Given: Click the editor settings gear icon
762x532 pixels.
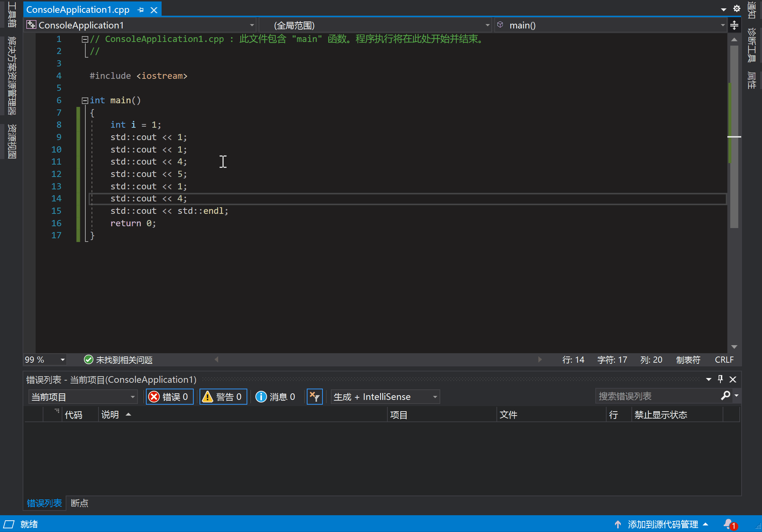Looking at the screenshot, I should click(736, 8).
